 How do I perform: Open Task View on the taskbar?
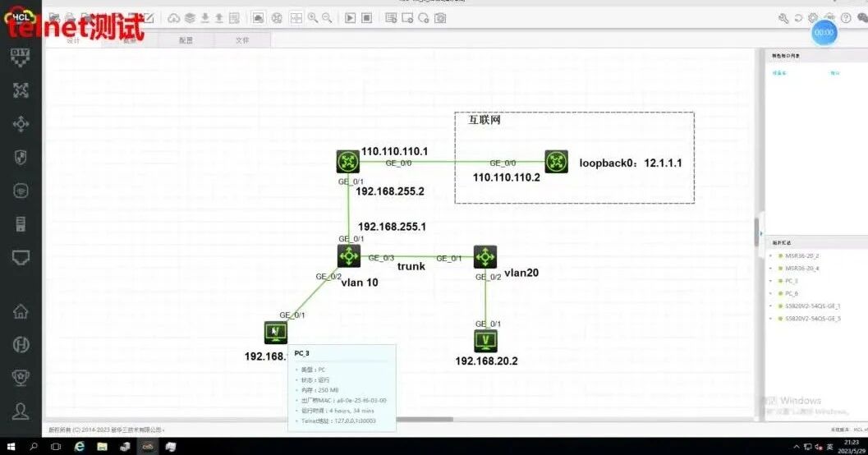click(56, 446)
